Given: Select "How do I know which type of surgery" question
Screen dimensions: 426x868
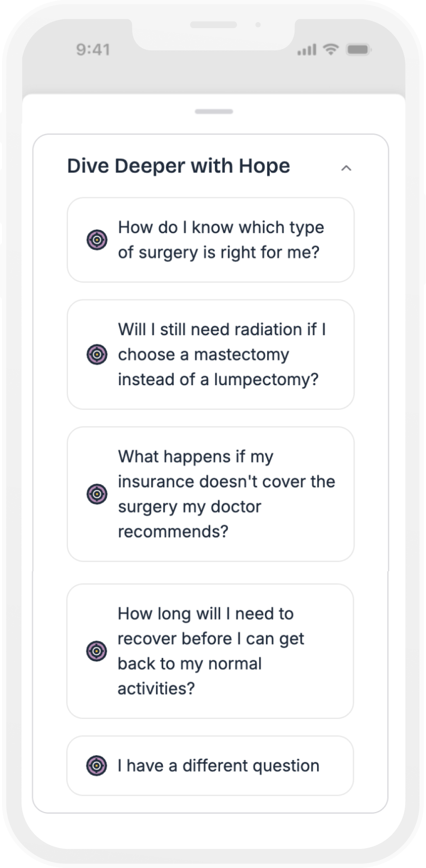Looking at the screenshot, I should pos(221,239).
